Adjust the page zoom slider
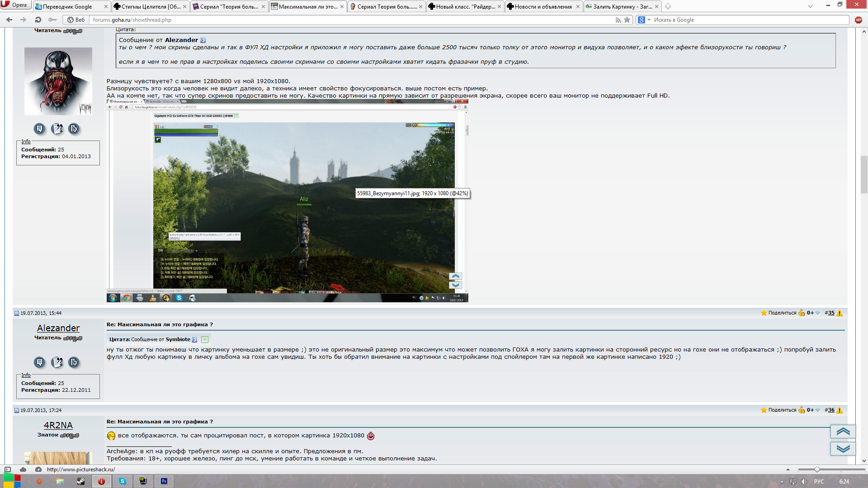The width and height of the screenshot is (868, 488). coord(816,470)
